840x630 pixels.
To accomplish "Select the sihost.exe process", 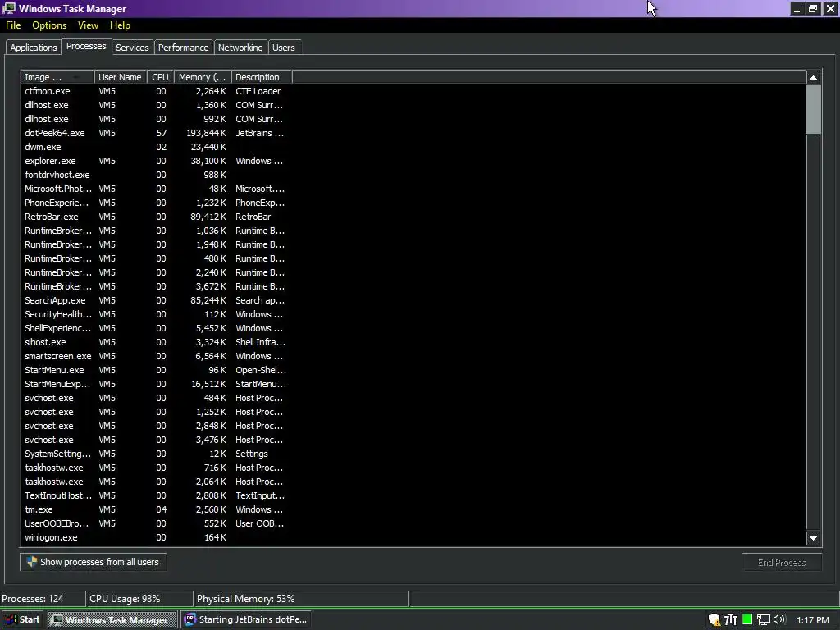I will (x=155, y=342).
